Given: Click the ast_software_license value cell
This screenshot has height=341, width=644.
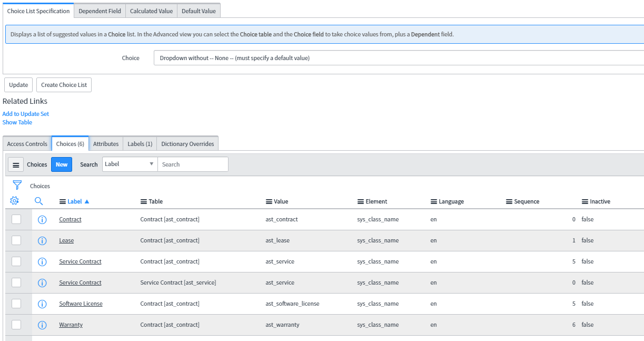Looking at the screenshot, I should (x=292, y=304).
